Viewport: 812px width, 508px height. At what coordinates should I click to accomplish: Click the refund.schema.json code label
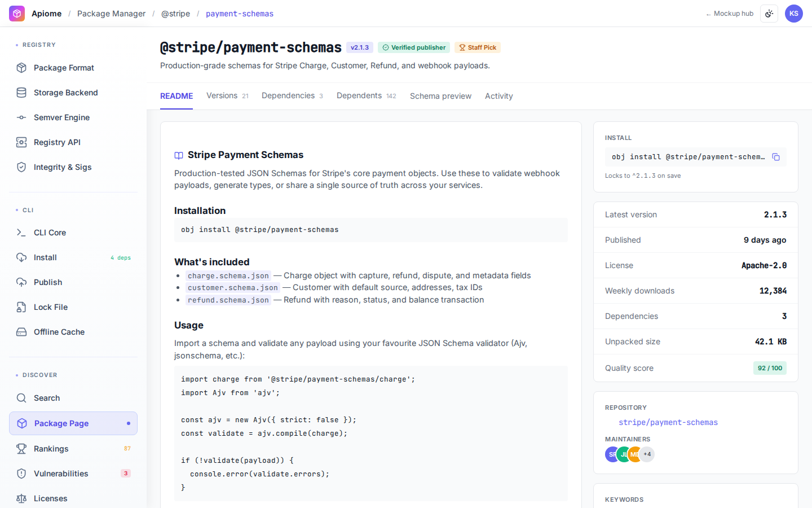228,300
